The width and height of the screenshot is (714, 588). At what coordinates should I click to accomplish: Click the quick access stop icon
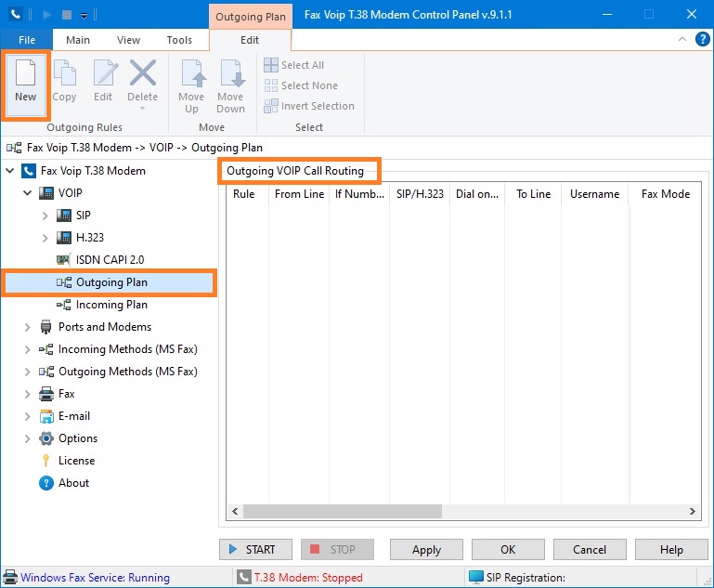67,15
